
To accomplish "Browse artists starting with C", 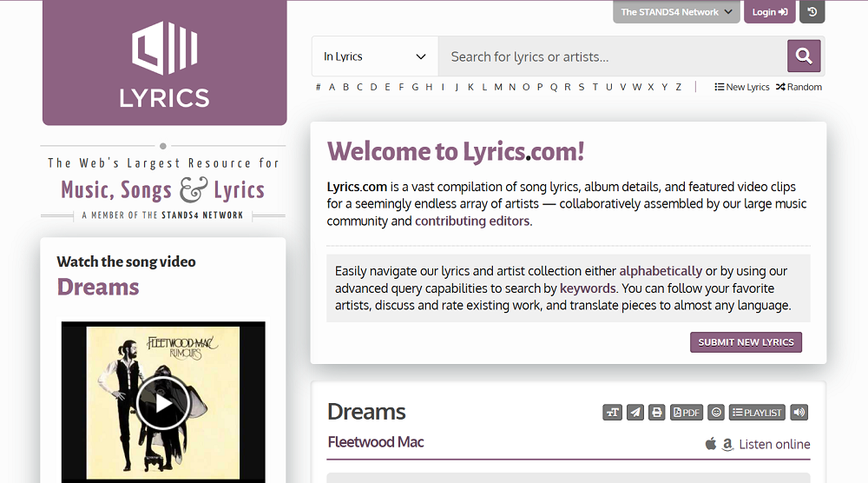I will [x=360, y=87].
